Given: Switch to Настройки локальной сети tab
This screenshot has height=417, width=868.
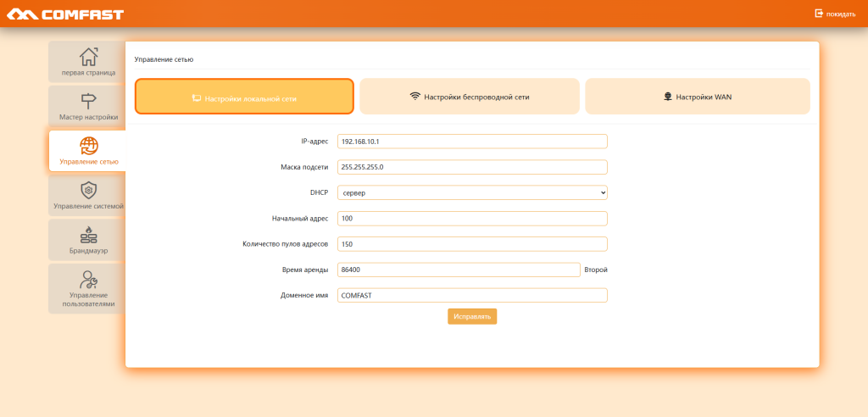Looking at the screenshot, I should [244, 97].
